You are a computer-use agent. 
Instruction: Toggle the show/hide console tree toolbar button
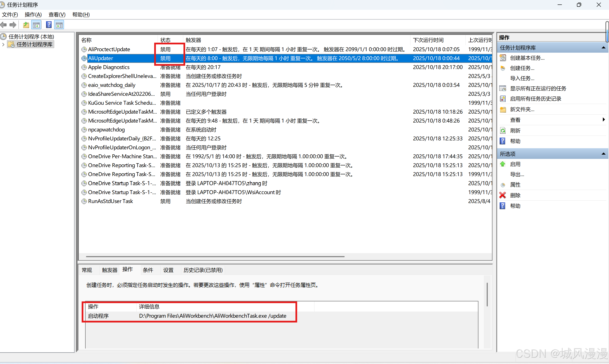point(36,25)
